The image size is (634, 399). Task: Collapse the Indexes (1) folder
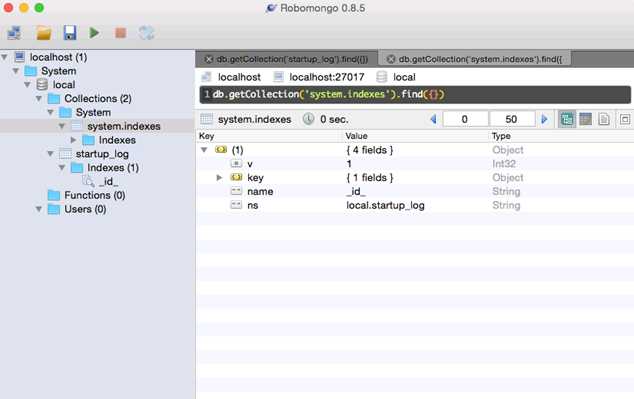point(62,167)
